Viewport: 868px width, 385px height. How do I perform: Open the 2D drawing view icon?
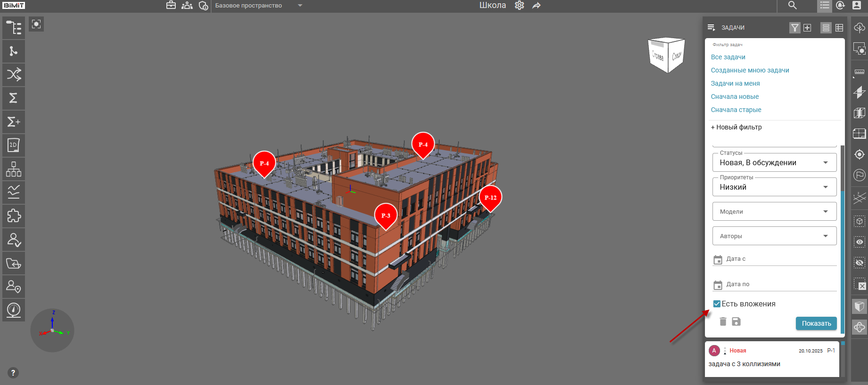coord(14,145)
